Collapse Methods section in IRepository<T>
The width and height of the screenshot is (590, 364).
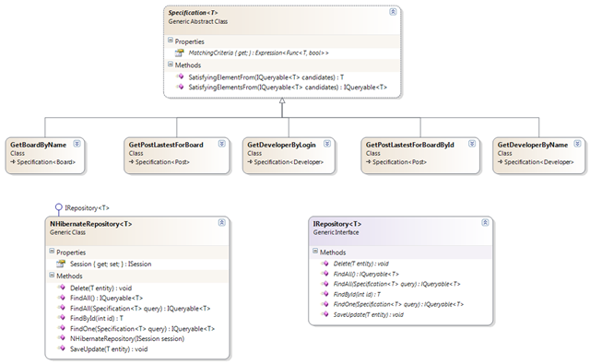[x=315, y=251]
